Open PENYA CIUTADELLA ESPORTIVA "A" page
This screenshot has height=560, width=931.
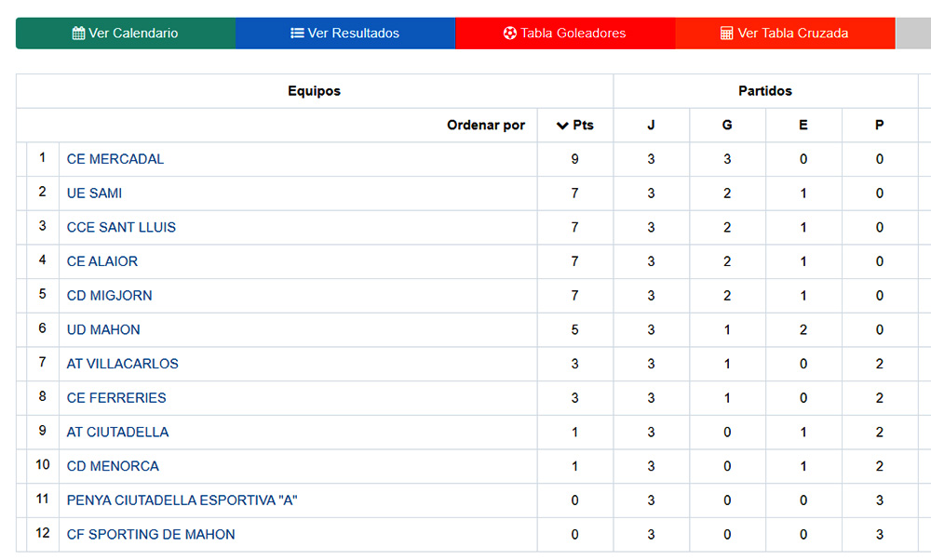click(182, 500)
